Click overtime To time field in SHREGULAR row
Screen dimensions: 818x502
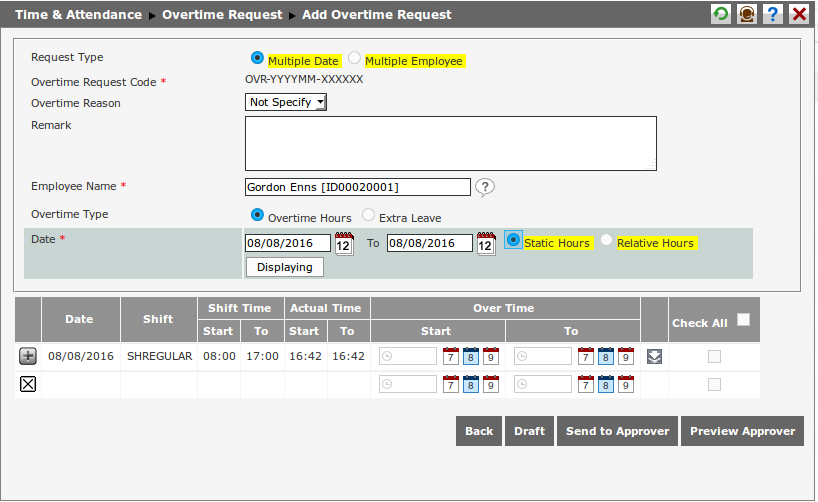click(543, 356)
